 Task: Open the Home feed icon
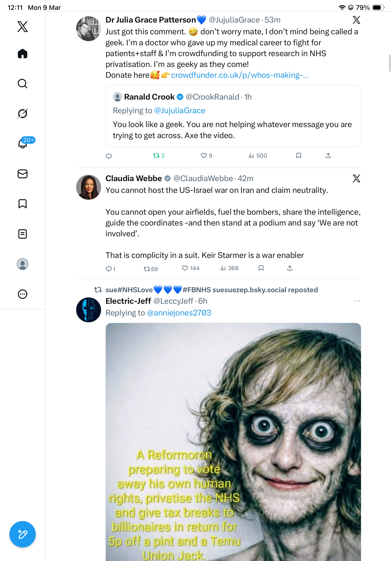(23, 54)
